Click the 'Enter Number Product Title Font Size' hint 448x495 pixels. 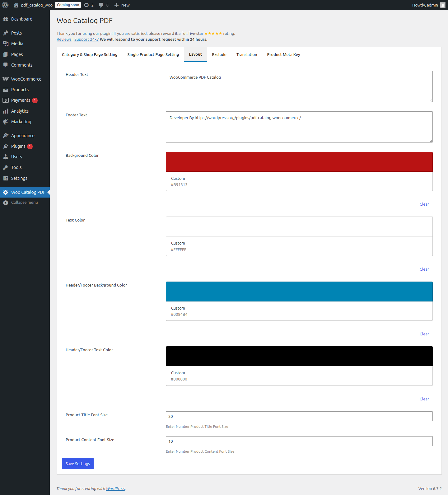point(197,427)
